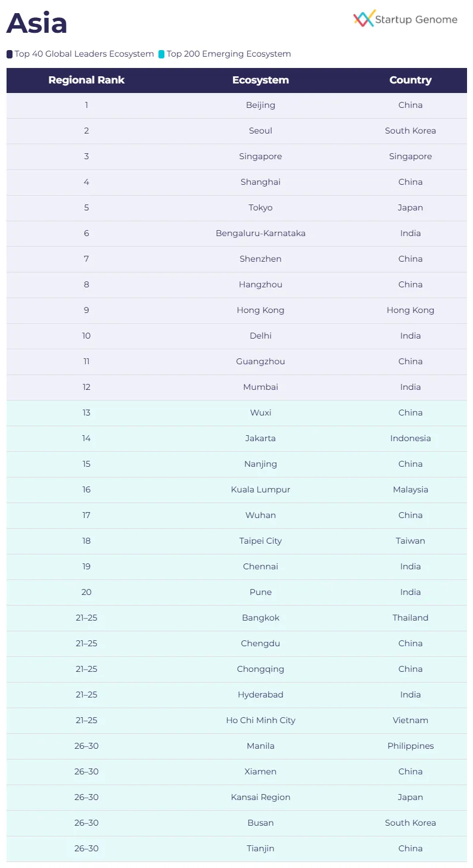Select the Thailand country cell
This screenshot has width=473, height=868.
tap(410, 618)
